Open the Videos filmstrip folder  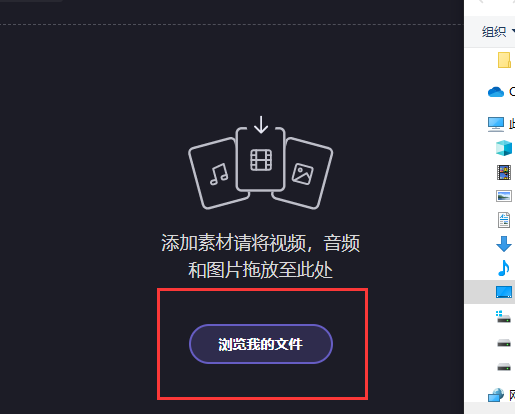(x=504, y=172)
